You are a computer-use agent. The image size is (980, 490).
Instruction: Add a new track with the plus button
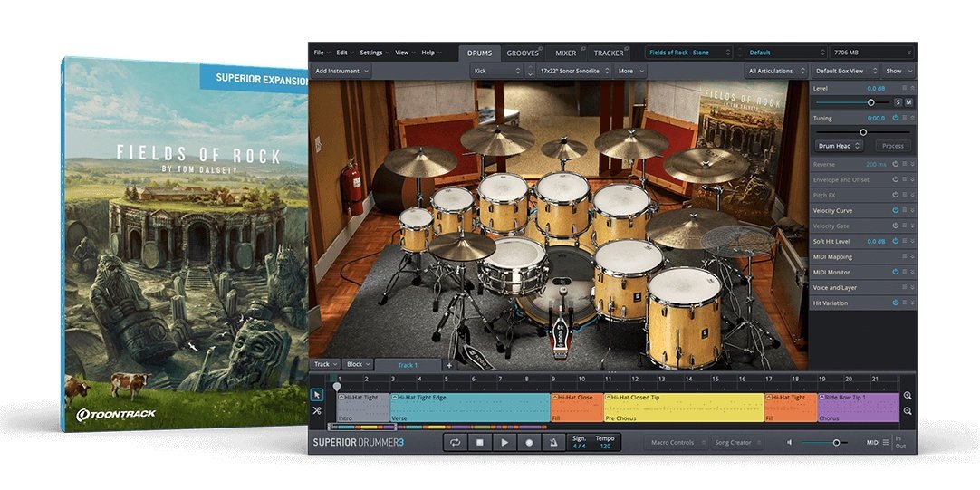click(448, 364)
